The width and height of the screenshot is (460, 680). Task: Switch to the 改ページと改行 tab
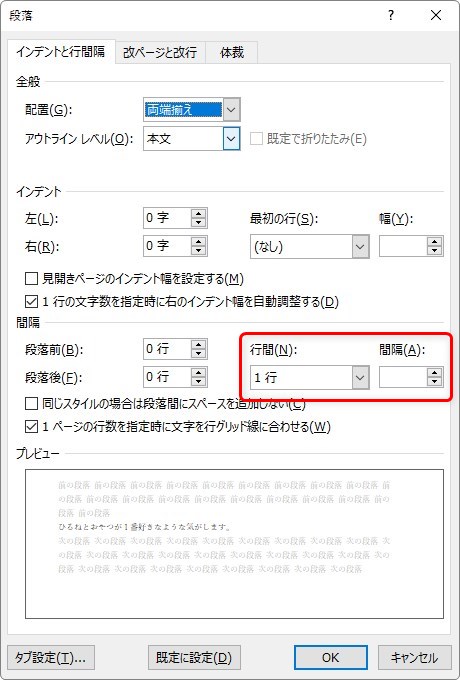160,52
